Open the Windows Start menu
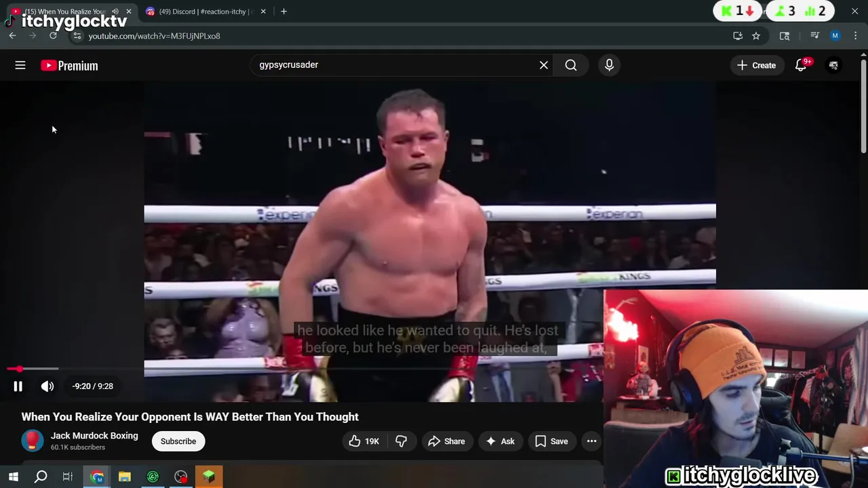868x488 pixels. [13, 476]
